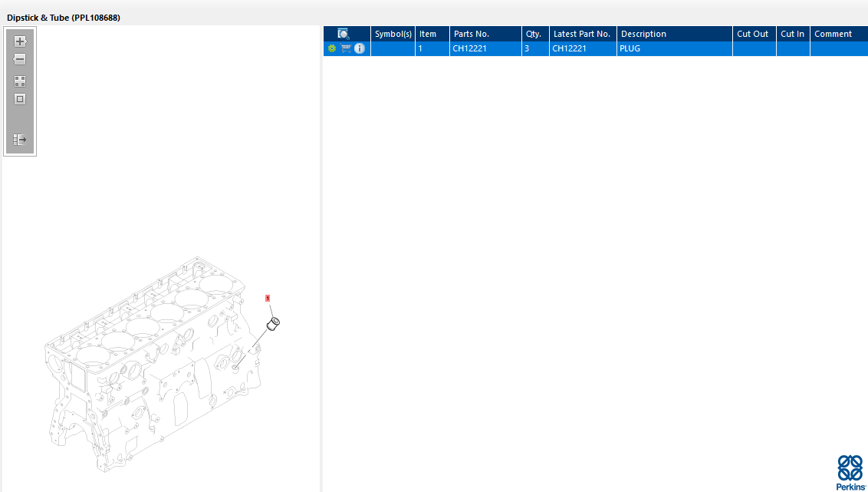Click the Comment column header
The width and height of the screenshot is (868, 492).
839,34
